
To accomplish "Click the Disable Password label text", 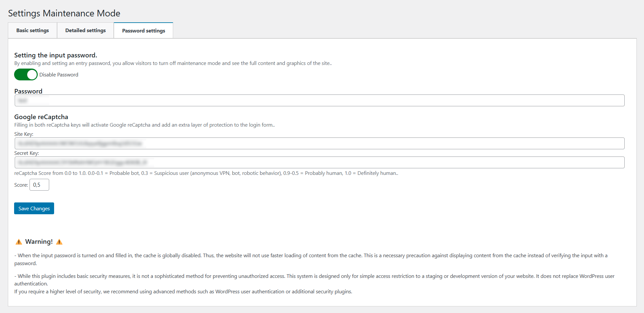I will (59, 75).
